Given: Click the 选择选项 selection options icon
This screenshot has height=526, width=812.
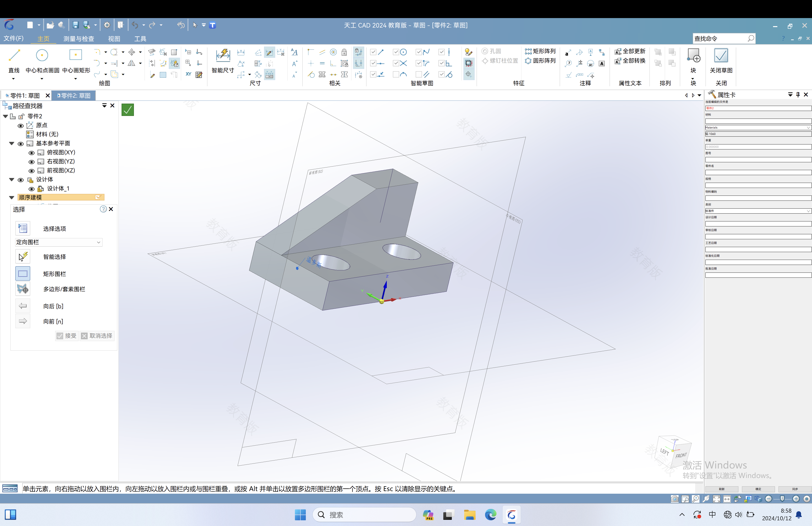Looking at the screenshot, I should point(23,228).
